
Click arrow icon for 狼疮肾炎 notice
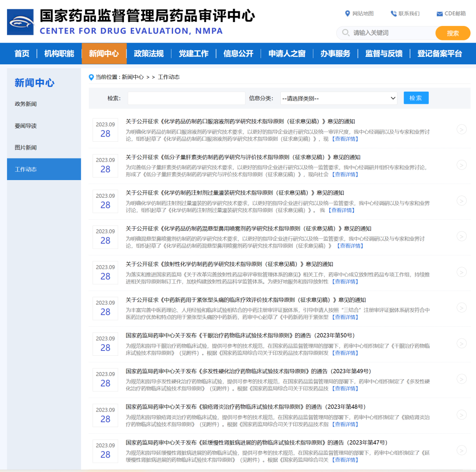click(461, 415)
